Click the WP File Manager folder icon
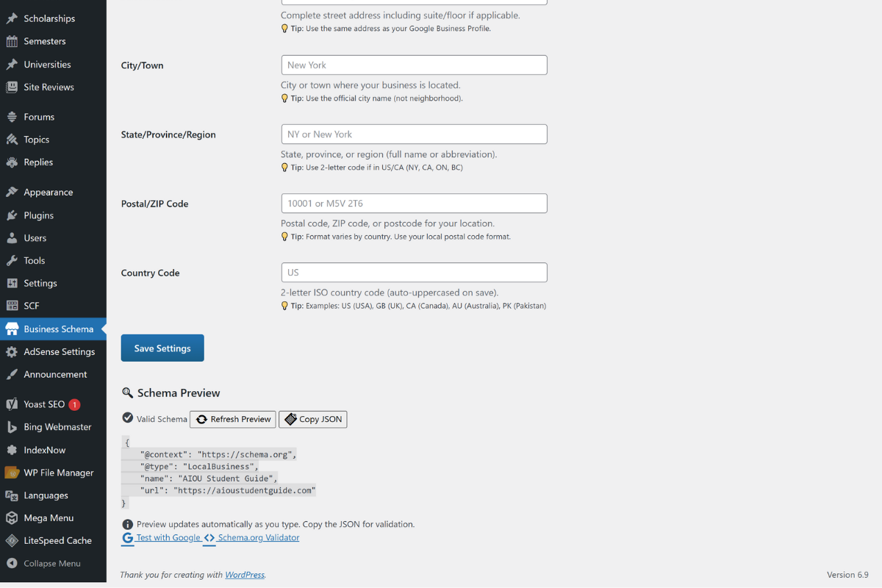Viewport: 882px width, 588px height. coord(12,473)
